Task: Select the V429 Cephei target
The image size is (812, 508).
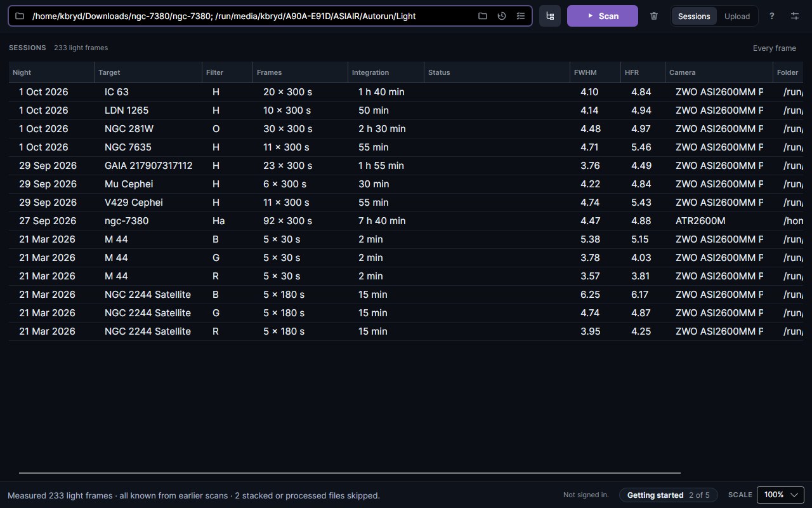Action: (x=133, y=203)
